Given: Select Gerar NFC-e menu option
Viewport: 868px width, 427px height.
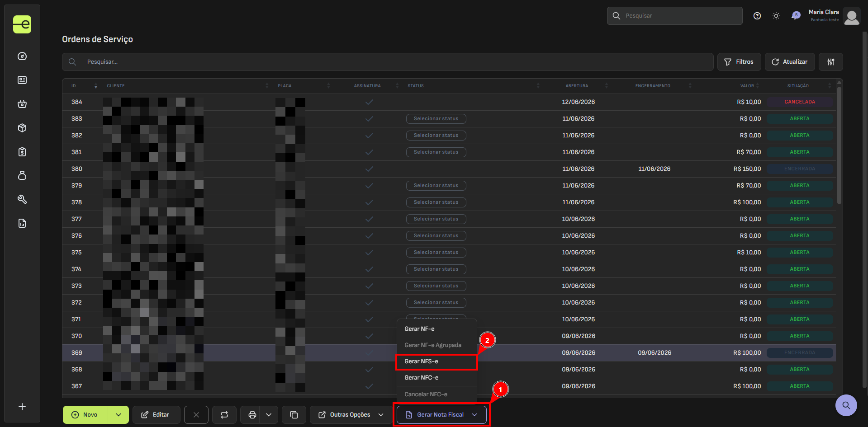Looking at the screenshot, I should click(436, 378).
